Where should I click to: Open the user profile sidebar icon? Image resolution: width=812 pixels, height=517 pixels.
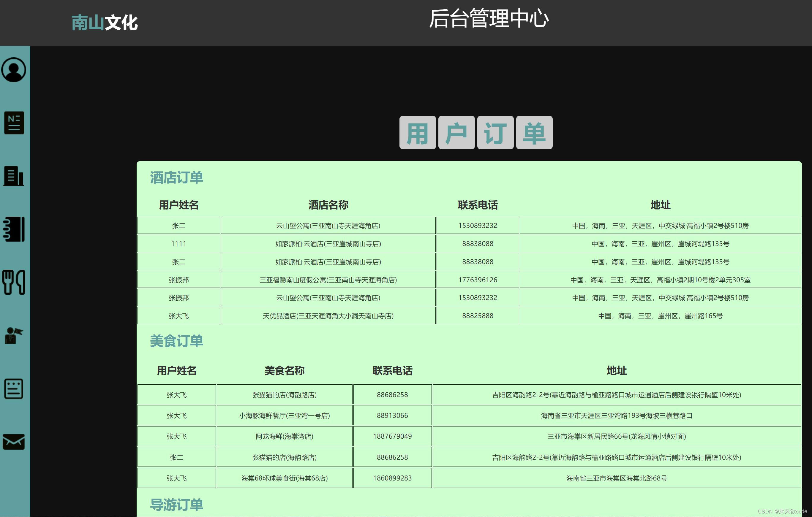[x=14, y=70]
